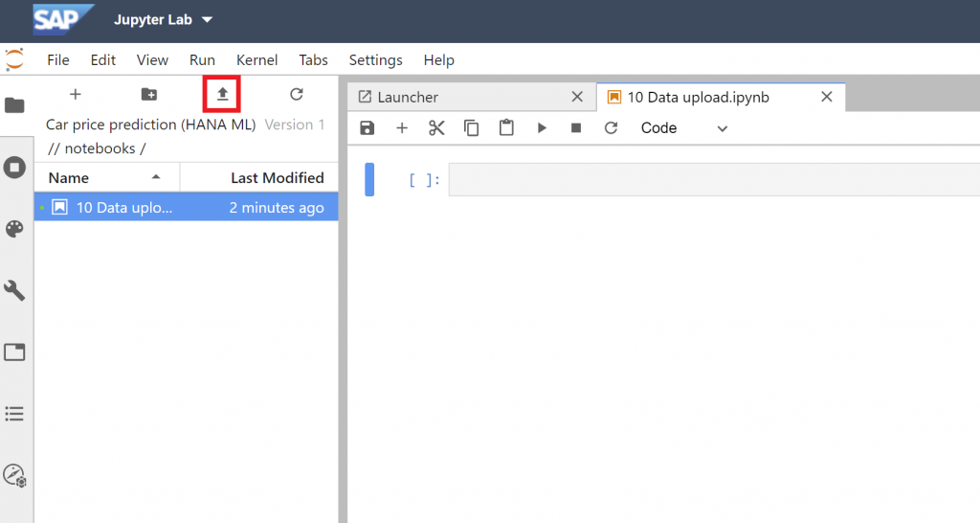The height and width of the screenshot is (523, 980).
Task: Open the Commands palette sidebar icon
Action: click(x=14, y=228)
